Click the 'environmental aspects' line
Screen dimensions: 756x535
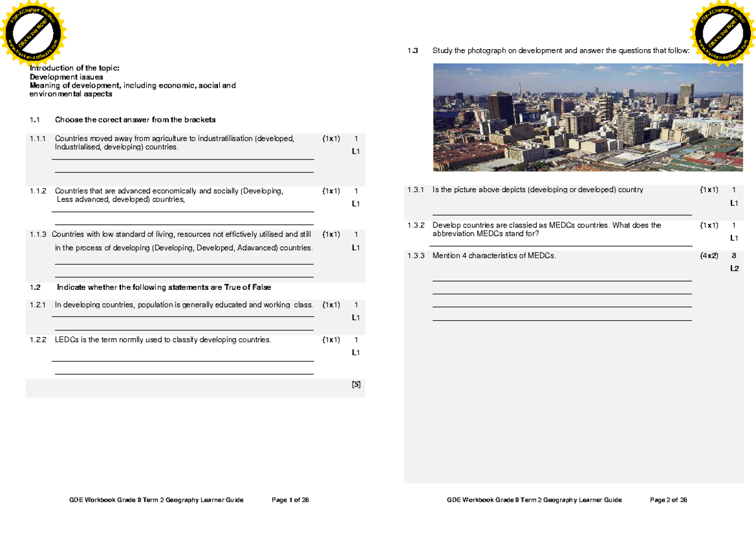[71, 95]
